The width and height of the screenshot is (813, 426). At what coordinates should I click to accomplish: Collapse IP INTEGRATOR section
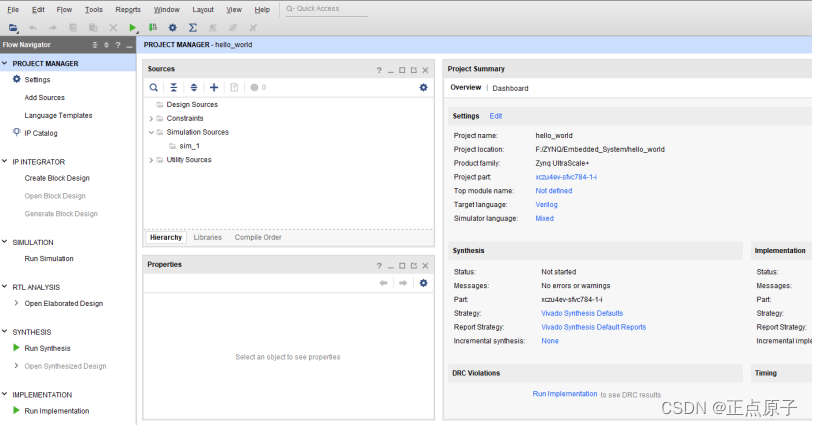(5, 162)
